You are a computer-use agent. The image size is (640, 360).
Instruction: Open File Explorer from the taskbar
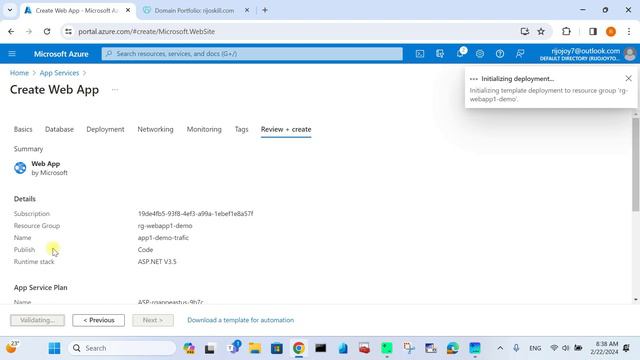(x=255, y=348)
